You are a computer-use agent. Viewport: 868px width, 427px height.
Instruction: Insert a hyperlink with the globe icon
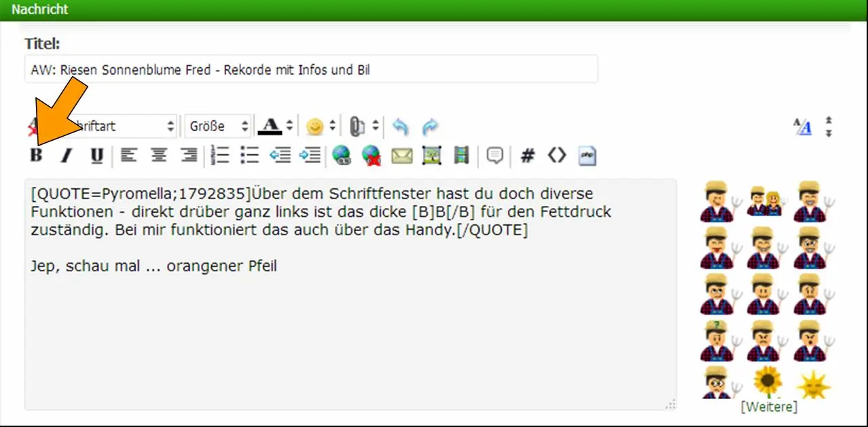(x=340, y=156)
